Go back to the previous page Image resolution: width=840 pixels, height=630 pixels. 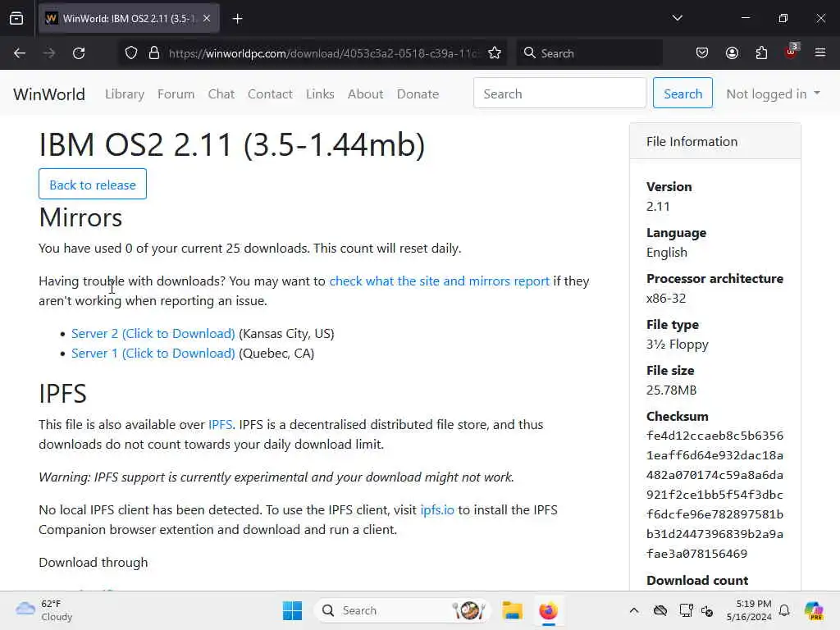20,53
